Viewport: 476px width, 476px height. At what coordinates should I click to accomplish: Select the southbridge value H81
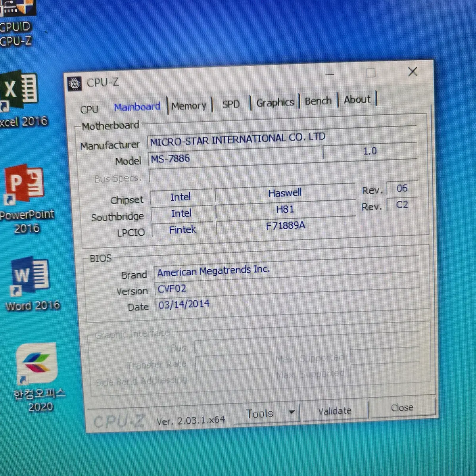(x=285, y=209)
